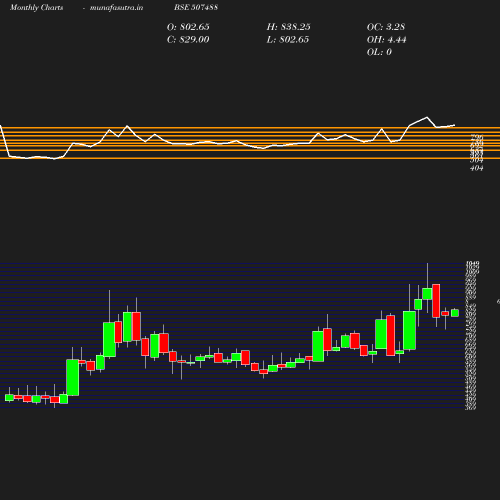Click the '404' axis label of line chart
500x500 pixels.
pyautogui.click(x=476, y=168)
